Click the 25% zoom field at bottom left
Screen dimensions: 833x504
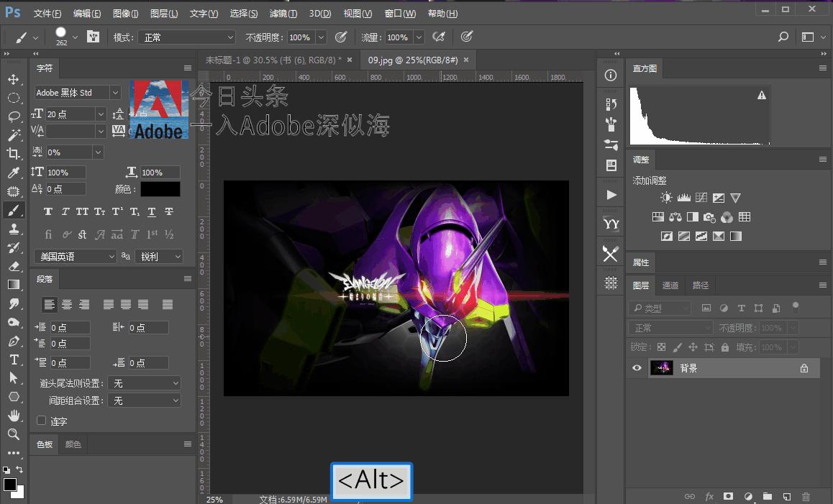pyautogui.click(x=214, y=499)
